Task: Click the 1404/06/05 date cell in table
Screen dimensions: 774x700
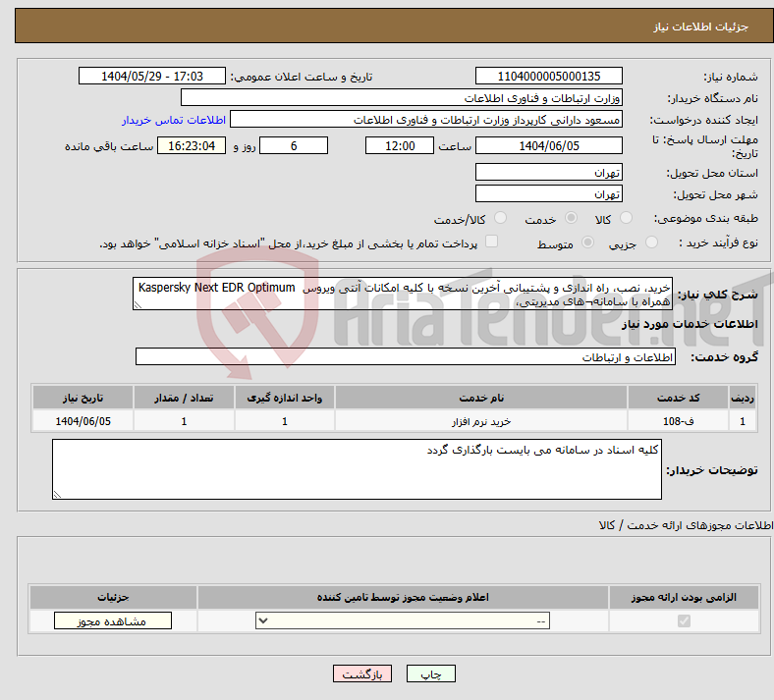Action: tap(83, 421)
